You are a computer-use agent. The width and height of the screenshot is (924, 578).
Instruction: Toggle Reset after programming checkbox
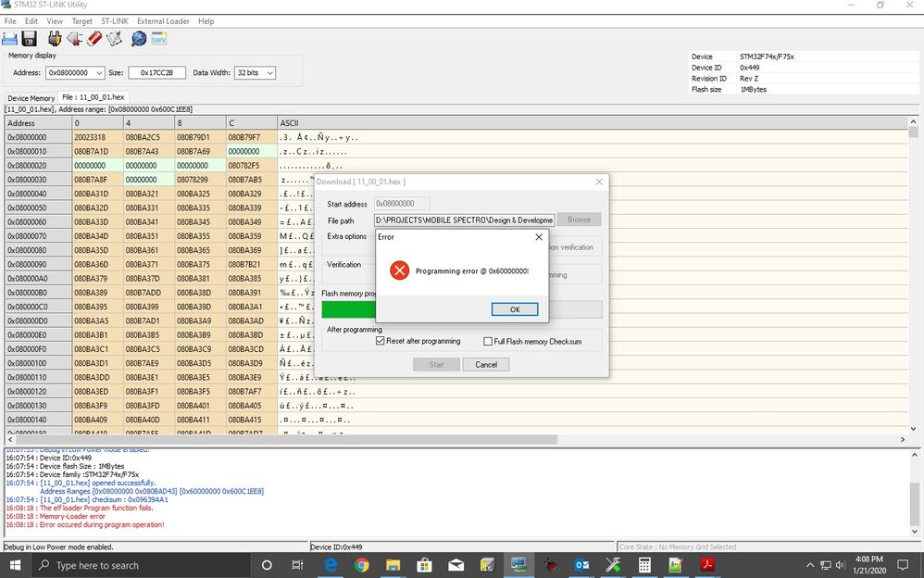click(x=381, y=341)
